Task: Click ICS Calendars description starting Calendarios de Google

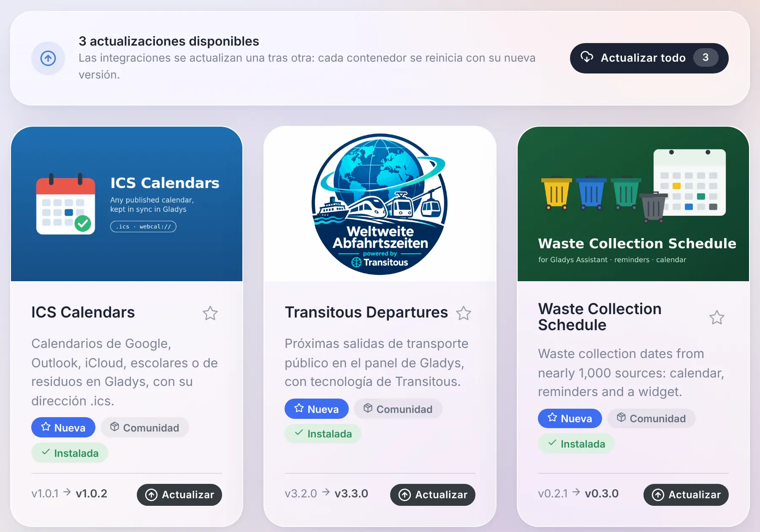Action: 125,372
